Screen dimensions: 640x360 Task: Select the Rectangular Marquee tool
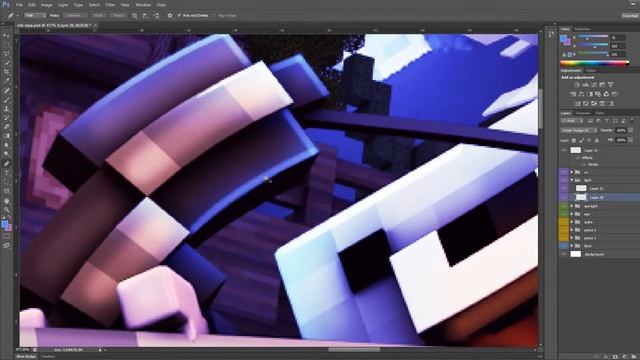[x=7, y=45]
